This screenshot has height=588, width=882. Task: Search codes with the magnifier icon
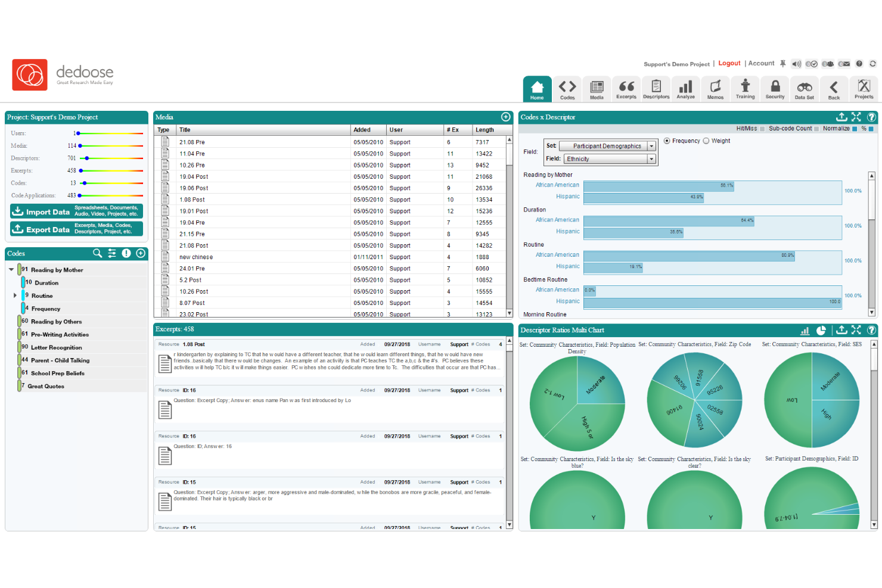[98, 253]
